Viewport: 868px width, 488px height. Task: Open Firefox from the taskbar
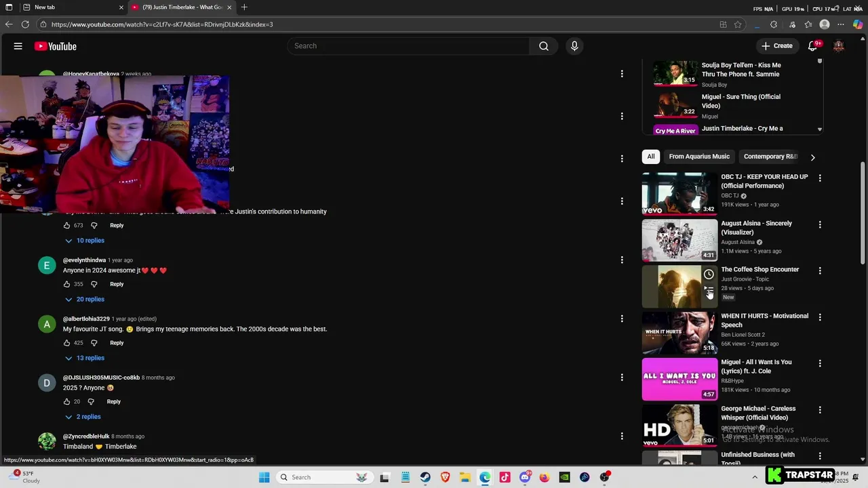(x=545, y=477)
